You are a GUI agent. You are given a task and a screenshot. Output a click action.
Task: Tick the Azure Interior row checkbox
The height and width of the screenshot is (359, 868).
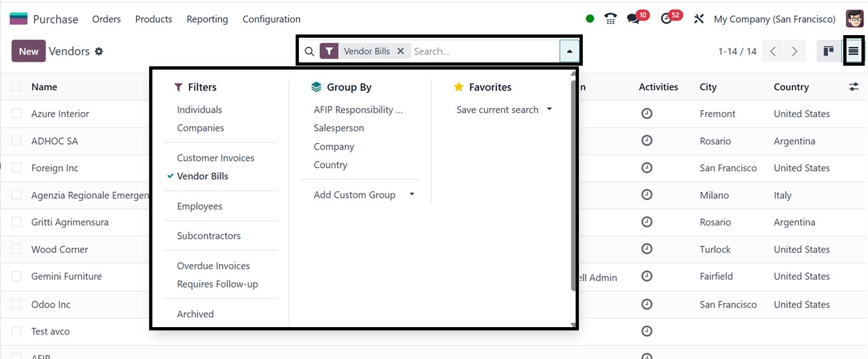pyautogui.click(x=16, y=114)
